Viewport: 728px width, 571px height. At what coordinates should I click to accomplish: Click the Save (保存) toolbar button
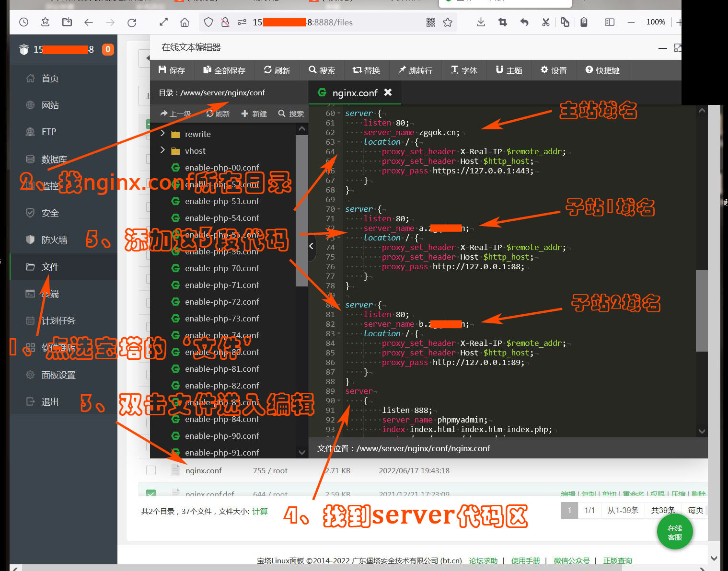pos(172,70)
